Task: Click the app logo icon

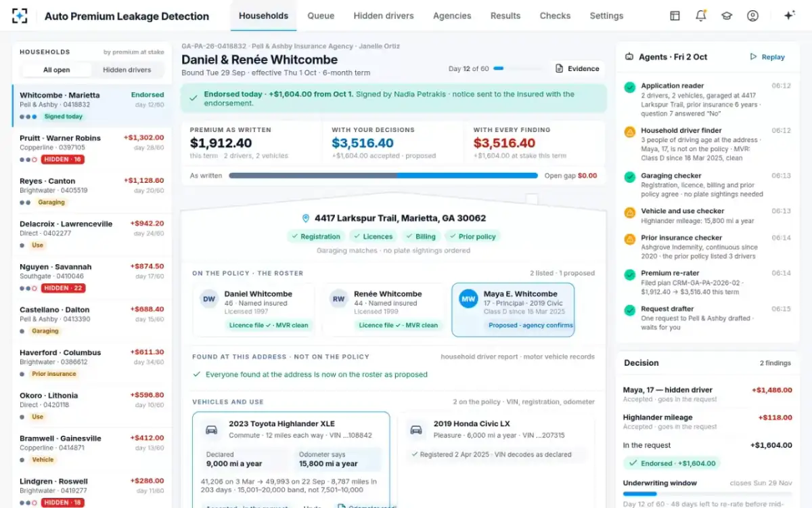Action: point(20,16)
